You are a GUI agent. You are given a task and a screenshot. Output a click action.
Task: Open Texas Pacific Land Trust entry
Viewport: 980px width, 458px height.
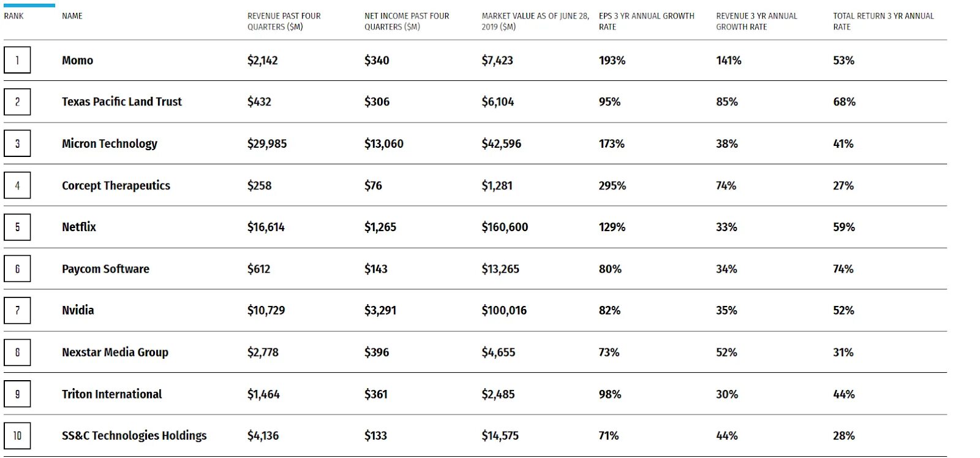click(121, 102)
